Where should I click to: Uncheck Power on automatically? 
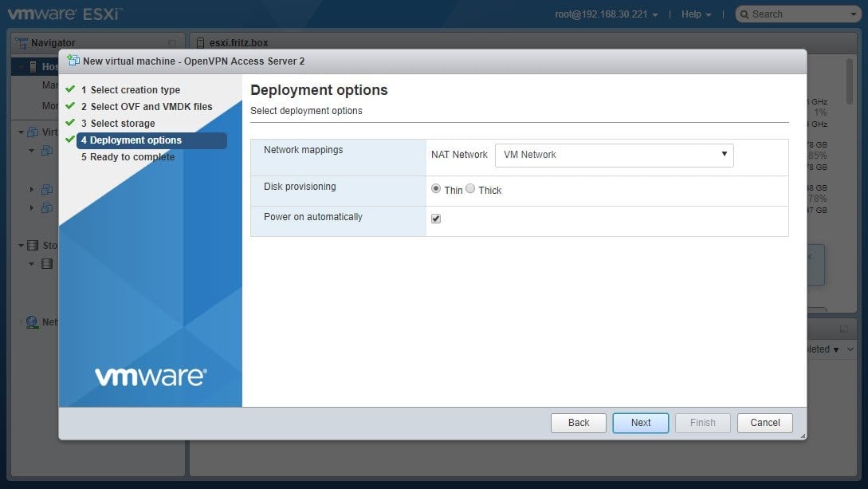point(436,217)
